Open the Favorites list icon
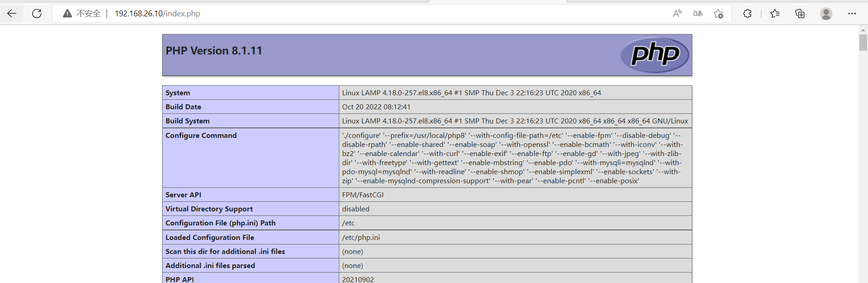Image resolution: width=868 pixels, height=283 pixels. (775, 14)
